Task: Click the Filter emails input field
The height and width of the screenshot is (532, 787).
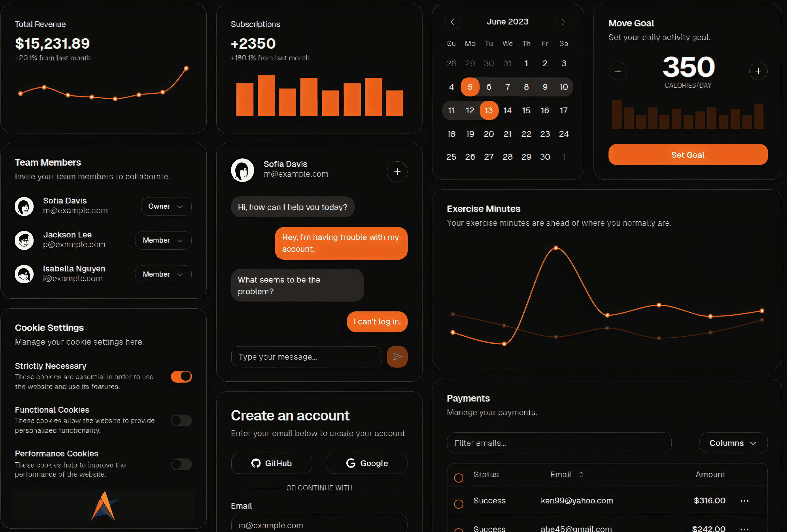Action: (x=559, y=443)
